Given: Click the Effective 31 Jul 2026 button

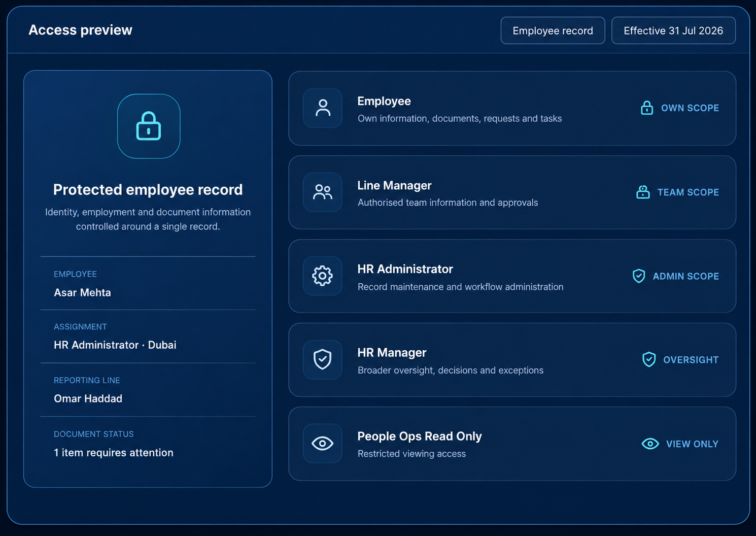Looking at the screenshot, I should (x=673, y=30).
